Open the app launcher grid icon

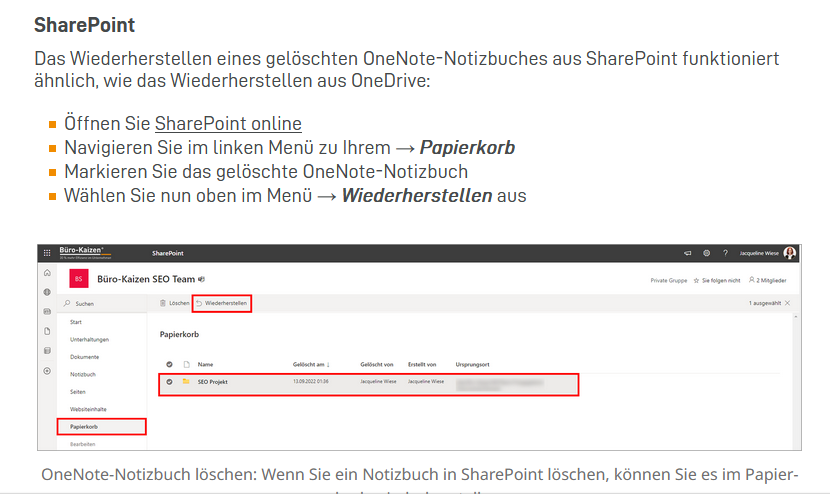click(47, 253)
